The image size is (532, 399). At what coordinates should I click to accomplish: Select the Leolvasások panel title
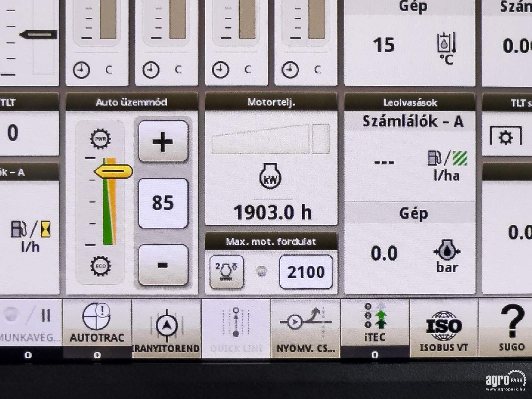pyautogui.click(x=410, y=102)
